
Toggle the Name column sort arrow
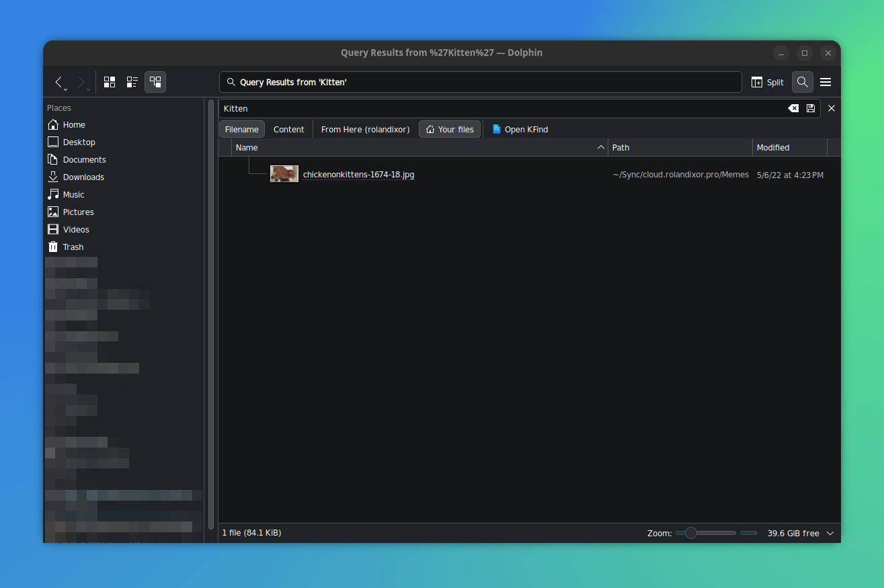click(x=600, y=146)
